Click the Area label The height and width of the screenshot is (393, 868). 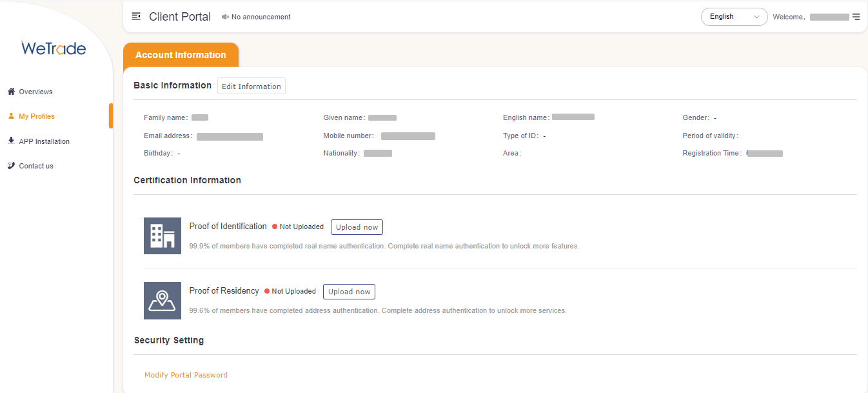[512, 153]
